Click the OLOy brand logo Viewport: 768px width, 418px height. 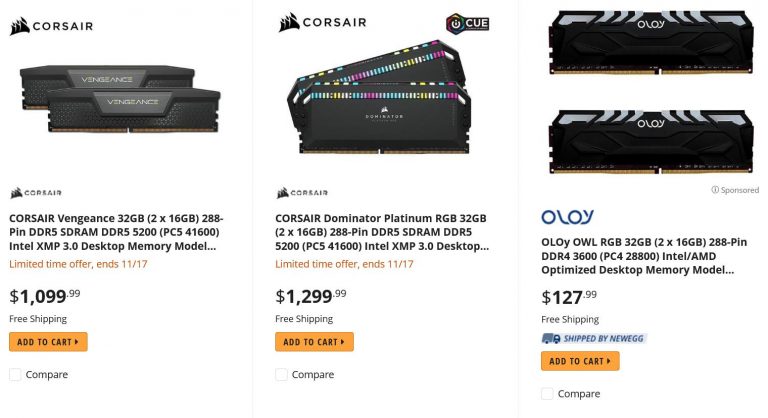tap(567, 217)
